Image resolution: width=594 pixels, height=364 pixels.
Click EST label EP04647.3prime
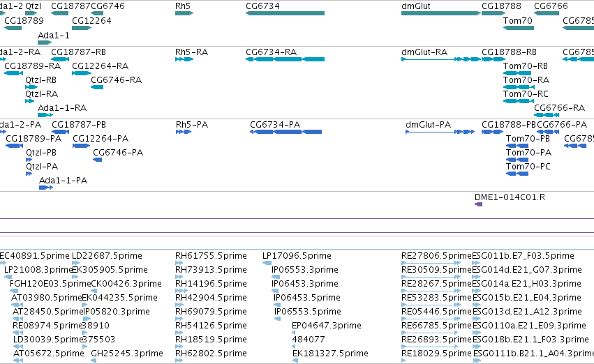tap(326, 326)
